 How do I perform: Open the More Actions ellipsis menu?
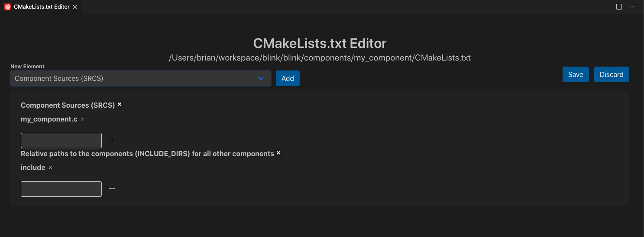tap(633, 7)
